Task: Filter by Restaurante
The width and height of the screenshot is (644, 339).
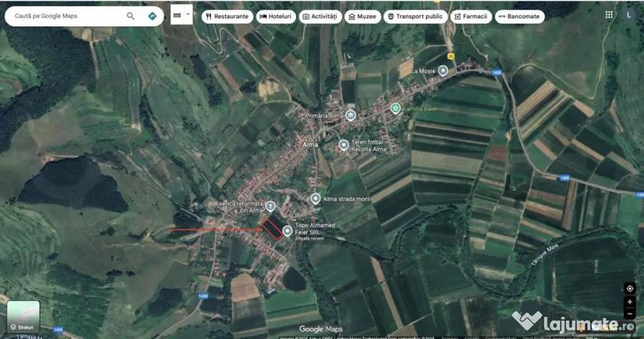Action: pyautogui.click(x=227, y=16)
